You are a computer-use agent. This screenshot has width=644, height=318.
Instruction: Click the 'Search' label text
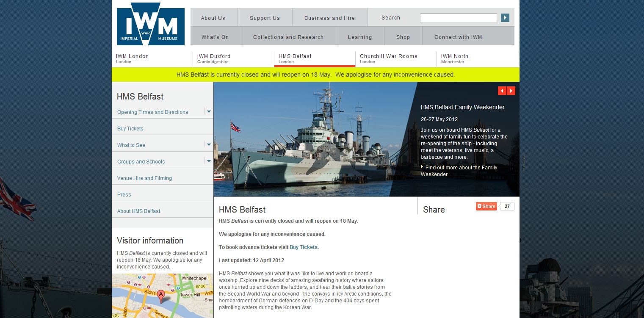391,18
